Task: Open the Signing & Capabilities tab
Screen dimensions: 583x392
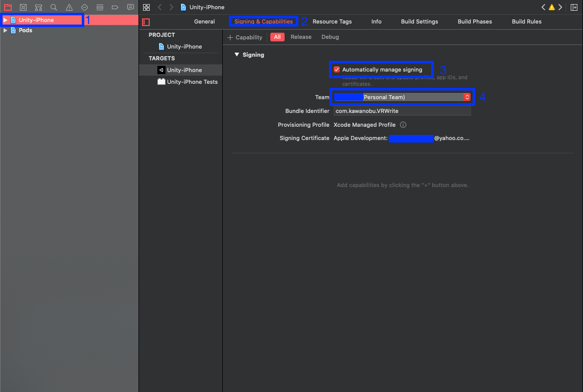Action: 264,21
